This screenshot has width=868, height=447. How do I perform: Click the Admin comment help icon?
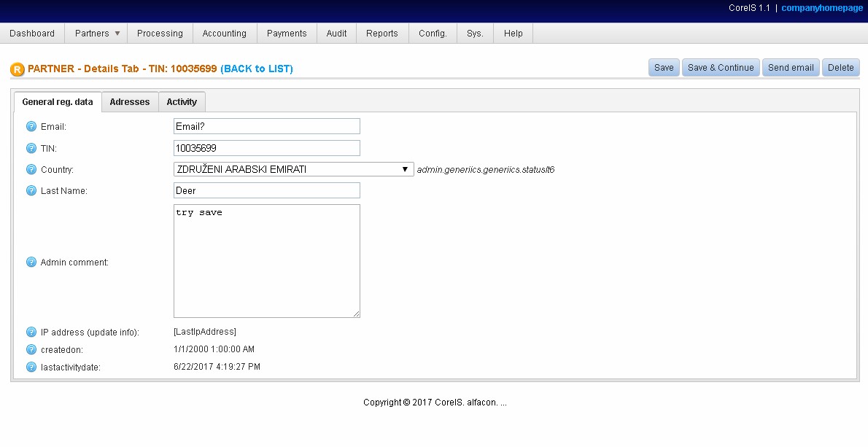click(x=31, y=262)
